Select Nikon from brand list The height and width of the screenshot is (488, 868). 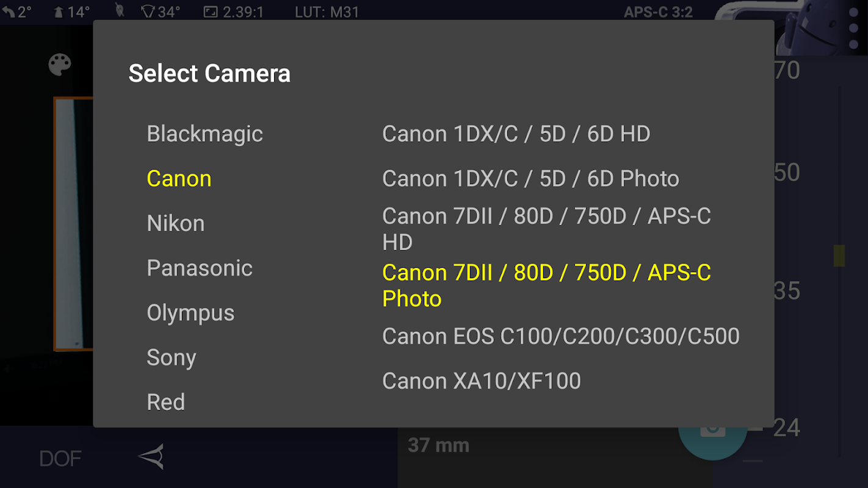pyautogui.click(x=176, y=223)
